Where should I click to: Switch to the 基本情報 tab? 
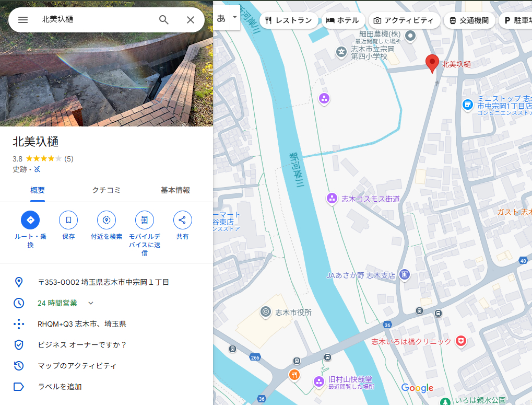tap(175, 190)
